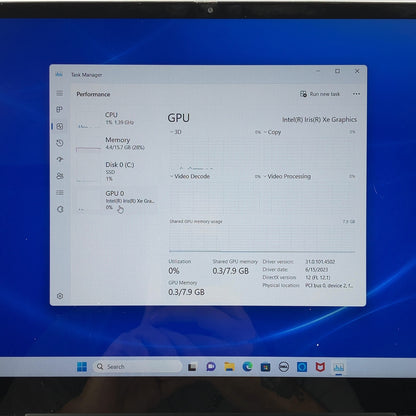This screenshot has width=416, height=416.
Task: Open the 3D engine graph dropdown
Action: tap(175, 132)
